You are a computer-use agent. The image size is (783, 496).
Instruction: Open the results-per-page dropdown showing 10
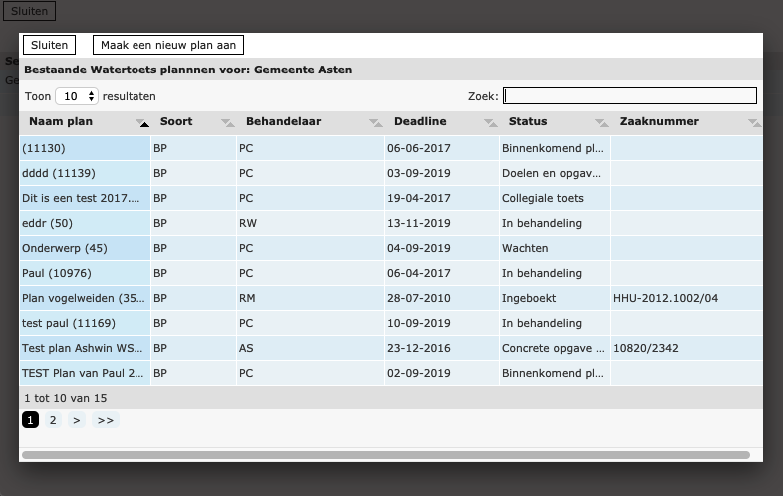tap(77, 96)
